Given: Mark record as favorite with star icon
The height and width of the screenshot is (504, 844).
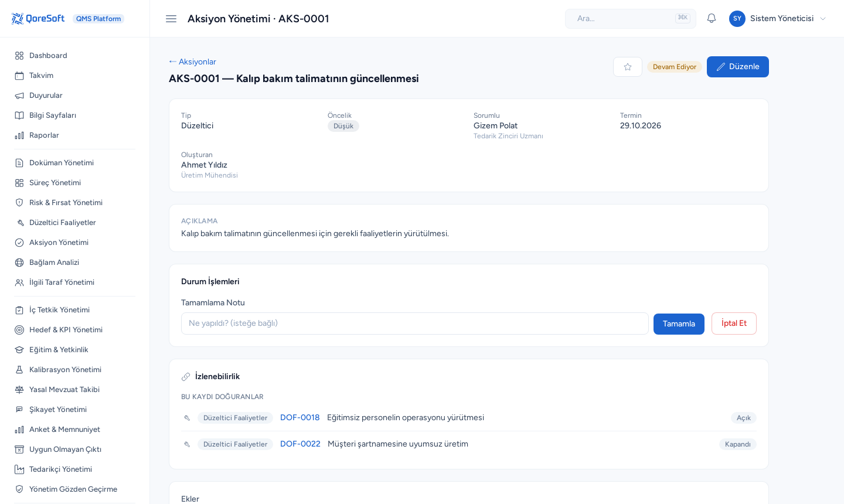Looking at the screenshot, I should [628, 67].
